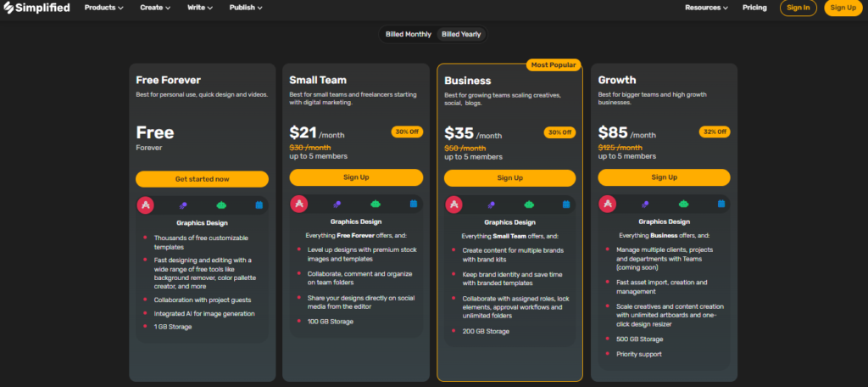The height and width of the screenshot is (387, 868).
Task: Click the Small Team plan title
Action: (x=318, y=81)
